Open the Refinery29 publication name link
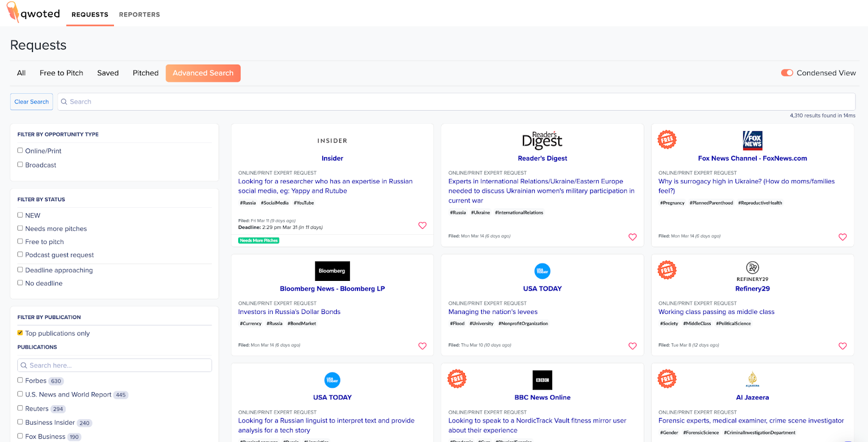The width and height of the screenshot is (868, 442). (752, 289)
